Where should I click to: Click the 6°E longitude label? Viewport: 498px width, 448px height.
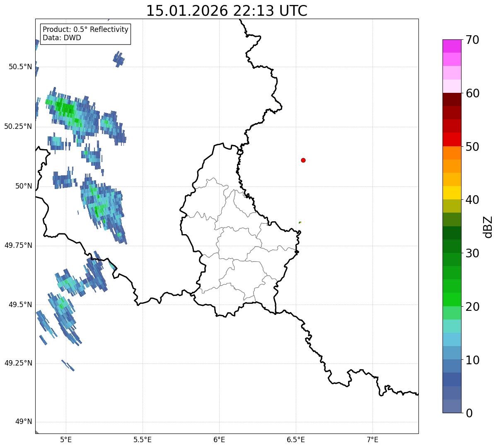click(219, 439)
